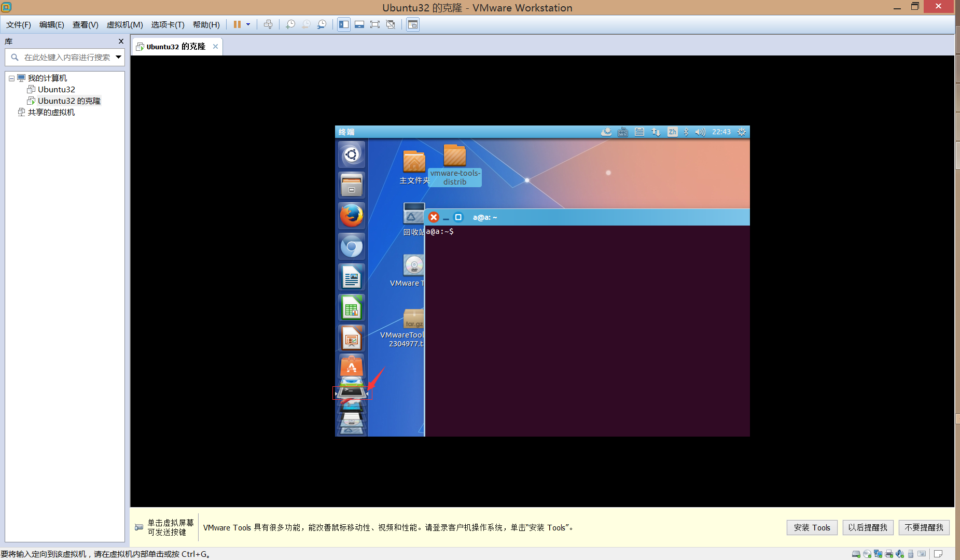This screenshot has height=560, width=960.
Task: Open the Zh input method indicator
Action: coord(672,132)
